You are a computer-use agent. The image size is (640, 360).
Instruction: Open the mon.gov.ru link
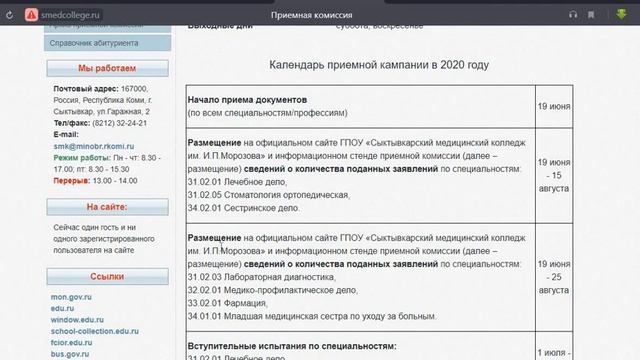71,297
